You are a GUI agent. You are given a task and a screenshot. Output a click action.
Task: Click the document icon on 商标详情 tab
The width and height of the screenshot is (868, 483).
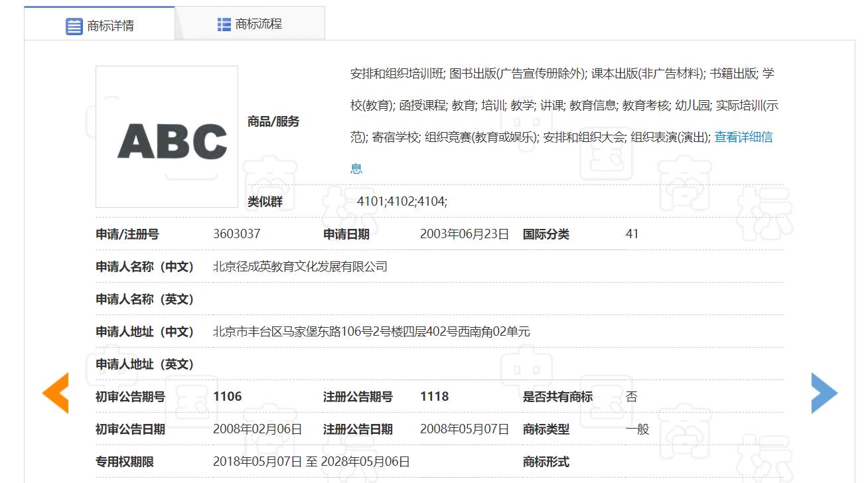click(x=74, y=27)
